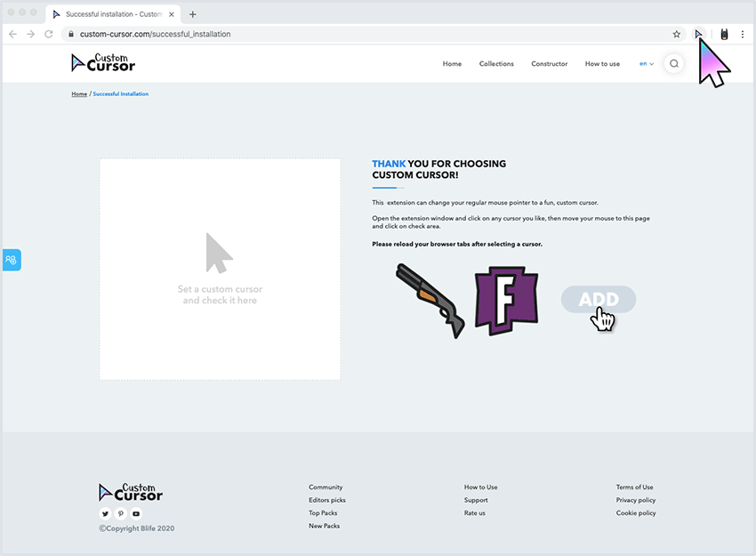Viewport: 756px width, 556px height.
Task: Open the Privacy policy footer link
Action: pyautogui.click(x=636, y=500)
